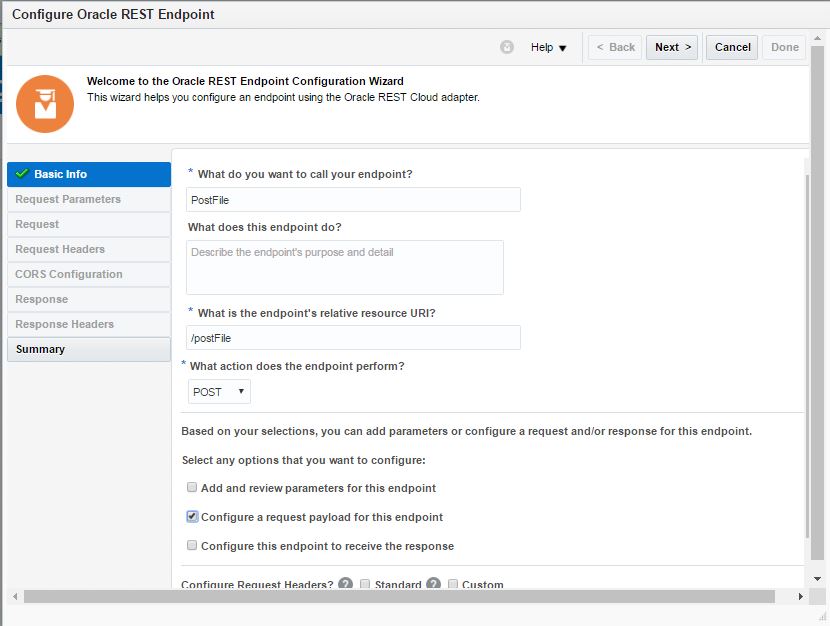Click the outer vertical scrollbar thumb
Viewport: 830px width, 626px height.
click(817, 303)
